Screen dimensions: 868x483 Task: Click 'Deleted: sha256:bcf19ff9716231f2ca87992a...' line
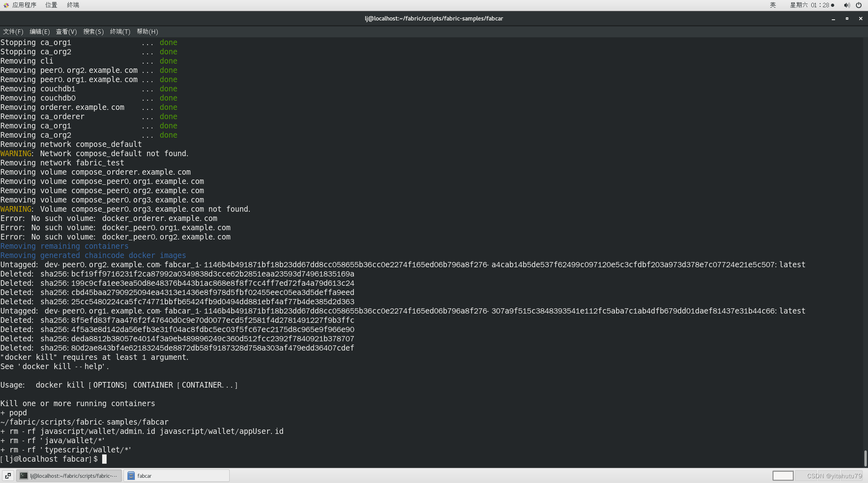177,274
